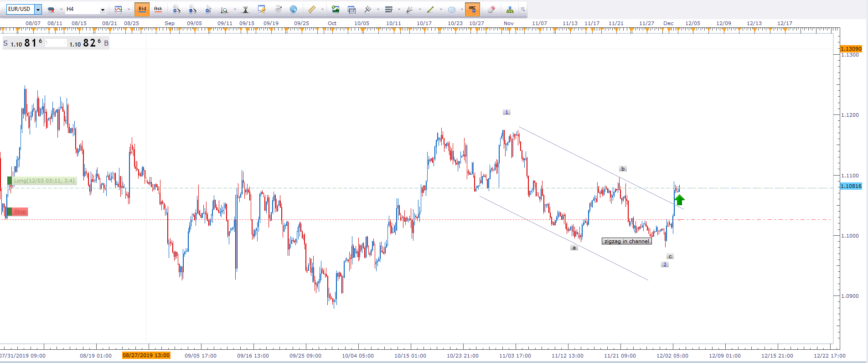
Task: Toggle the Ask price display
Action: pyautogui.click(x=158, y=9)
